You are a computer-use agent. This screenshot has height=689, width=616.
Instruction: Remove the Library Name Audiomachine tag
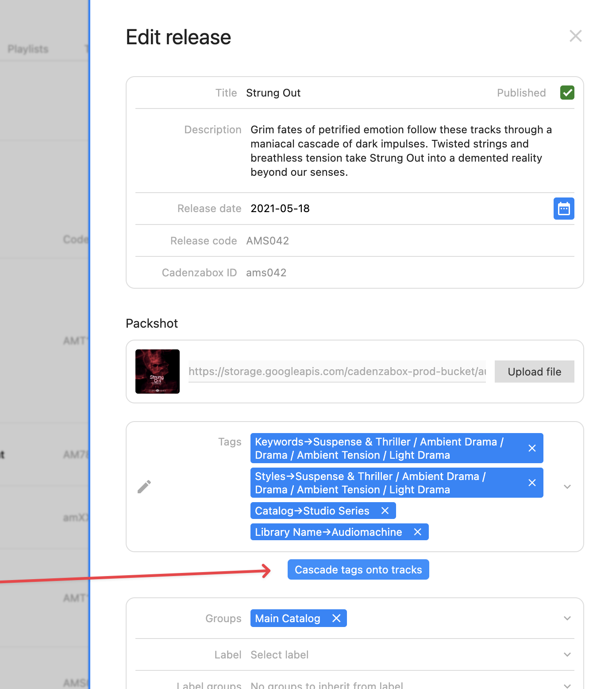coord(417,532)
